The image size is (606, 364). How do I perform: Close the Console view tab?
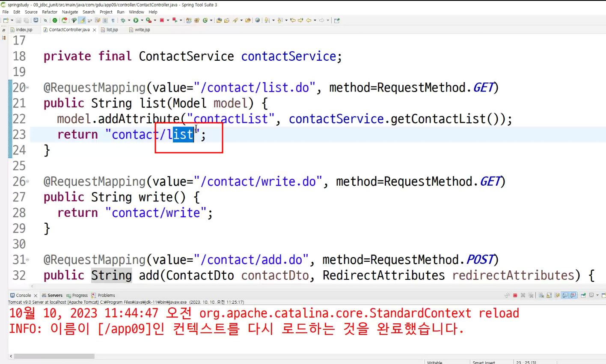(x=36, y=296)
